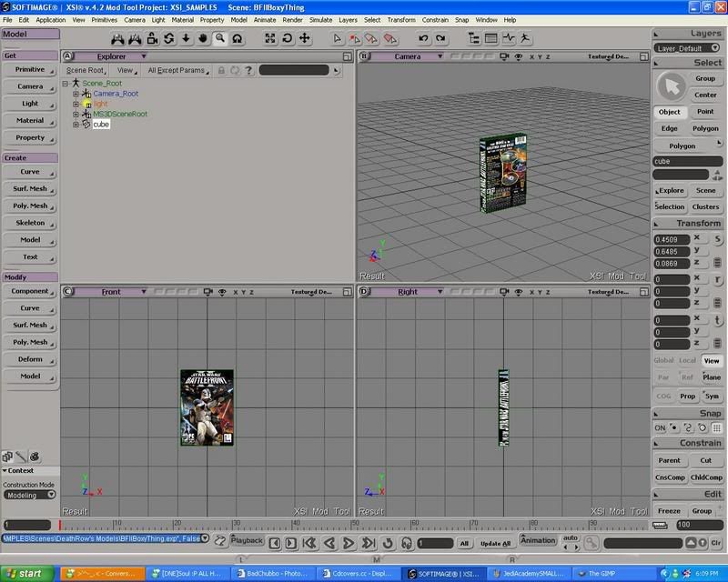Click the Frame All icon
Image resolution: width=728 pixels, height=582 pixels.
(270, 38)
